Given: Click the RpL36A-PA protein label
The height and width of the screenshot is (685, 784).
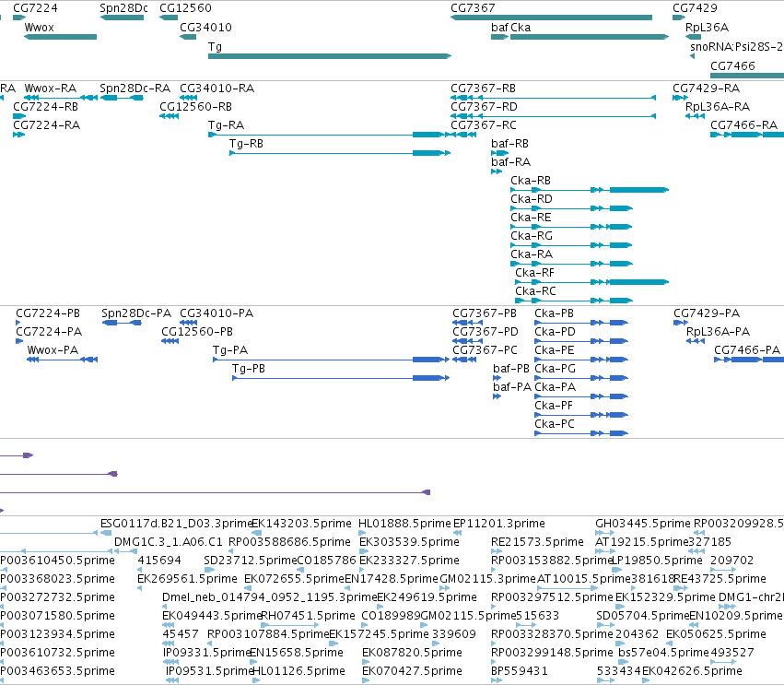Looking at the screenshot, I should (x=718, y=332).
